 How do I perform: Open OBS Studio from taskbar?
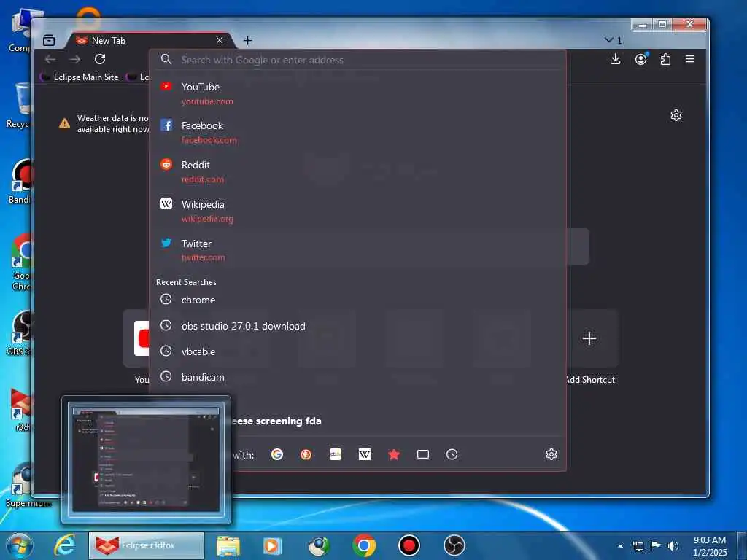454,545
